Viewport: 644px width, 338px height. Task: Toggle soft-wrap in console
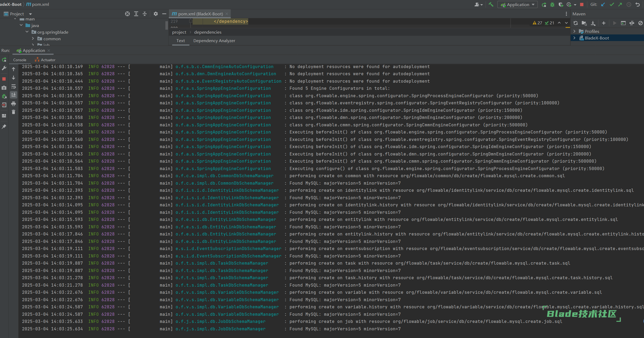[14, 86]
